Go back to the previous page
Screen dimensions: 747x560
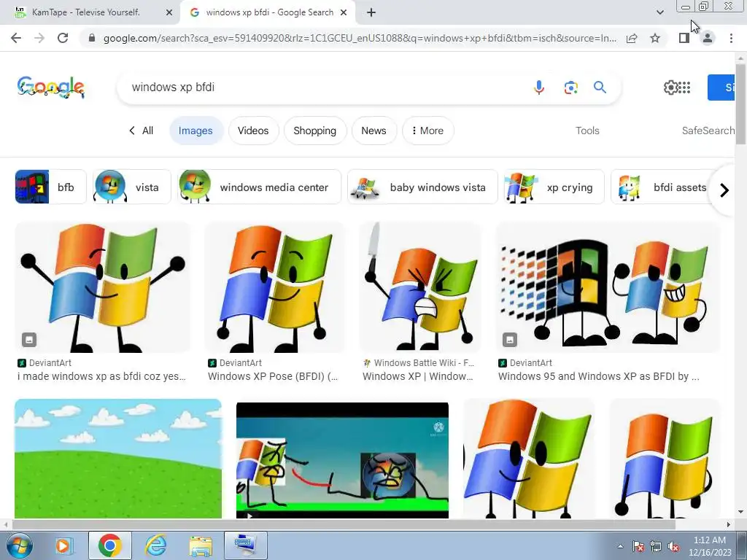[16, 38]
